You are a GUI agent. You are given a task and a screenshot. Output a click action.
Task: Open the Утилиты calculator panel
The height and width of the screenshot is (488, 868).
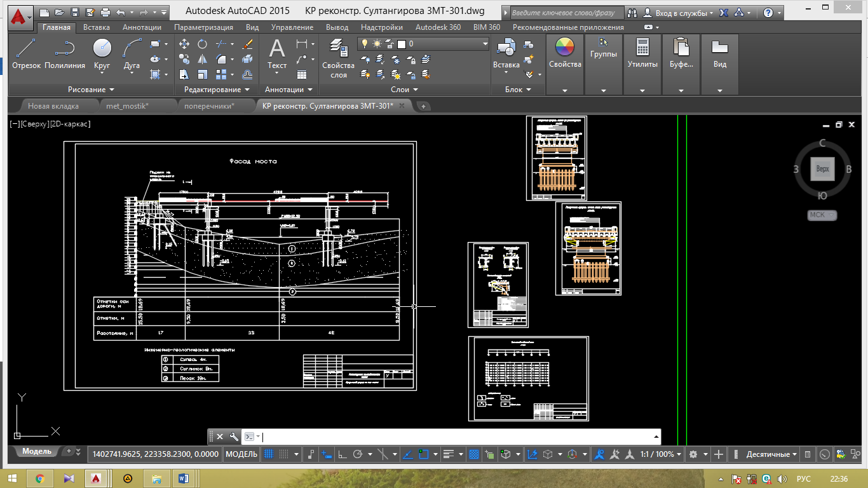[642, 53]
